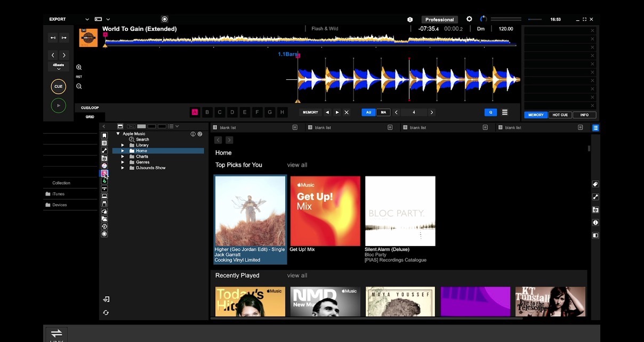The width and height of the screenshot is (644, 342).
Task: Open the EXPORT mode dropdown
Action: [57, 19]
